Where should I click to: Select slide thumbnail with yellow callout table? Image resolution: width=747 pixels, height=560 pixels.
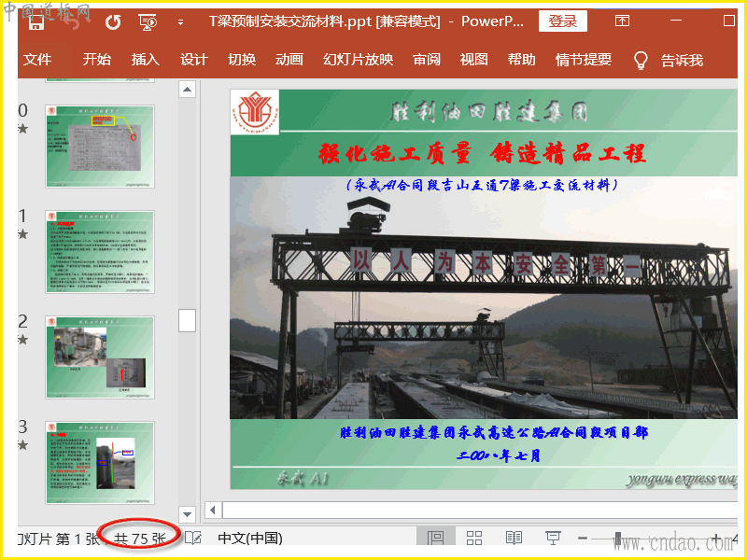coord(100,147)
